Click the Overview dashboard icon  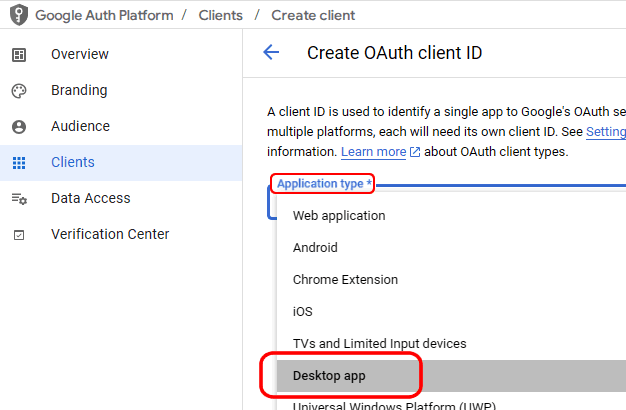pos(19,55)
